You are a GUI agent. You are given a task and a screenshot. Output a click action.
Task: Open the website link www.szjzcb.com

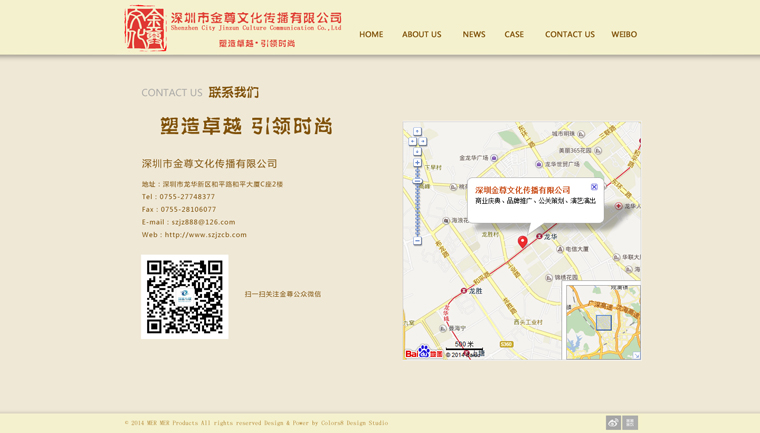click(x=206, y=235)
